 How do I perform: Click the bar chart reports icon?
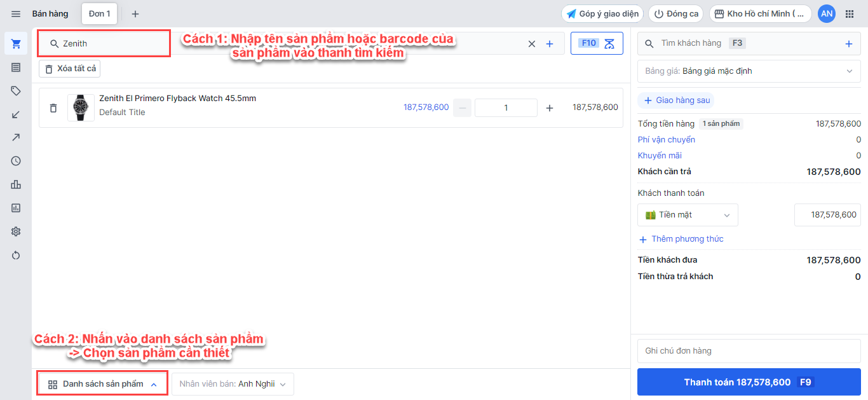(x=16, y=184)
